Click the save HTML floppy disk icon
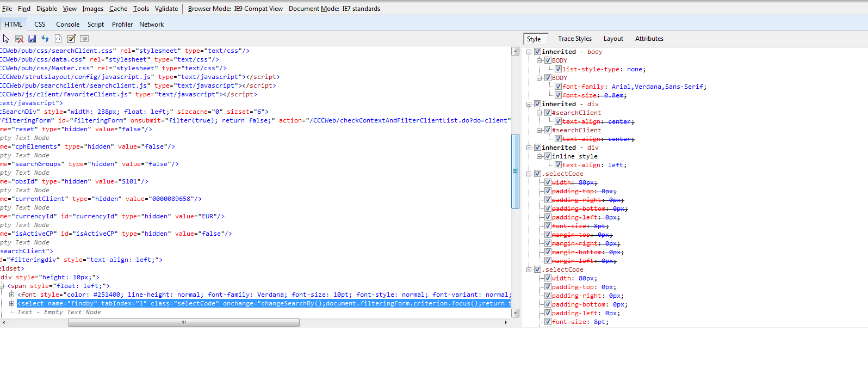Image resolution: width=868 pixels, height=392 pixels. [x=32, y=39]
